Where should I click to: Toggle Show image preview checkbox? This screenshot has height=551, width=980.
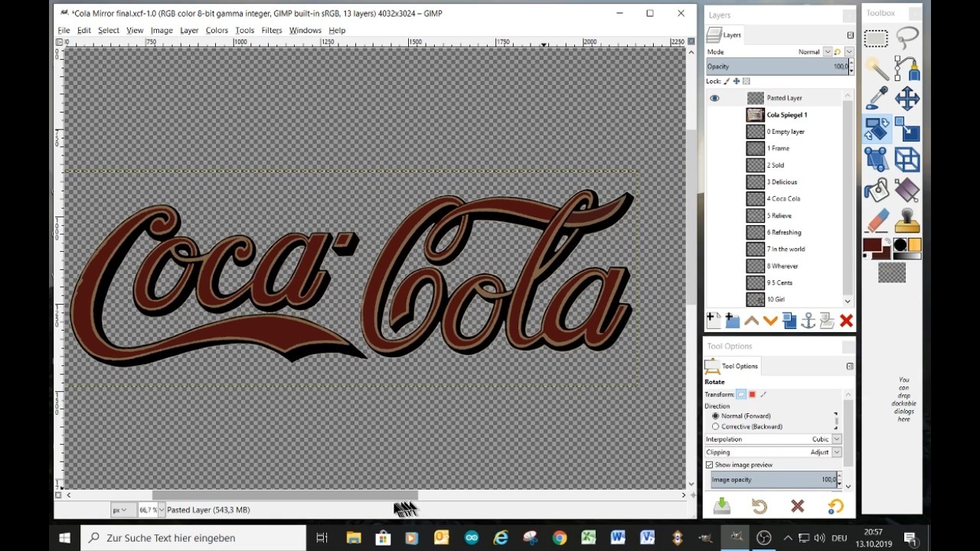coord(709,465)
